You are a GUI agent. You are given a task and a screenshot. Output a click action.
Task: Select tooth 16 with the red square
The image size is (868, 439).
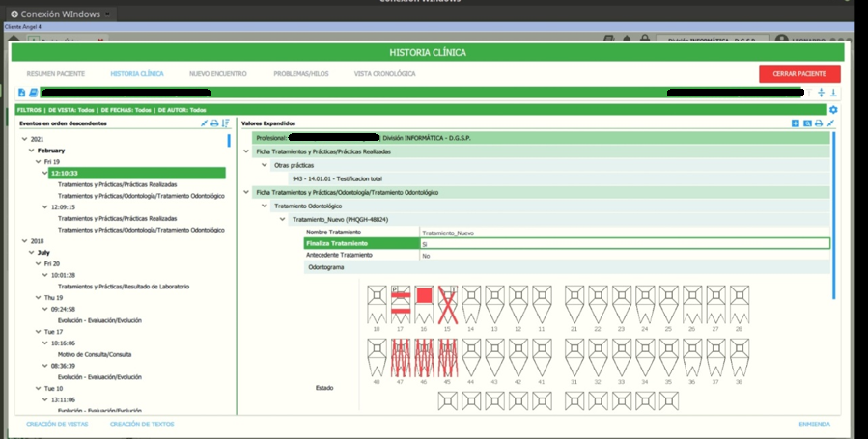click(x=424, y=304)
